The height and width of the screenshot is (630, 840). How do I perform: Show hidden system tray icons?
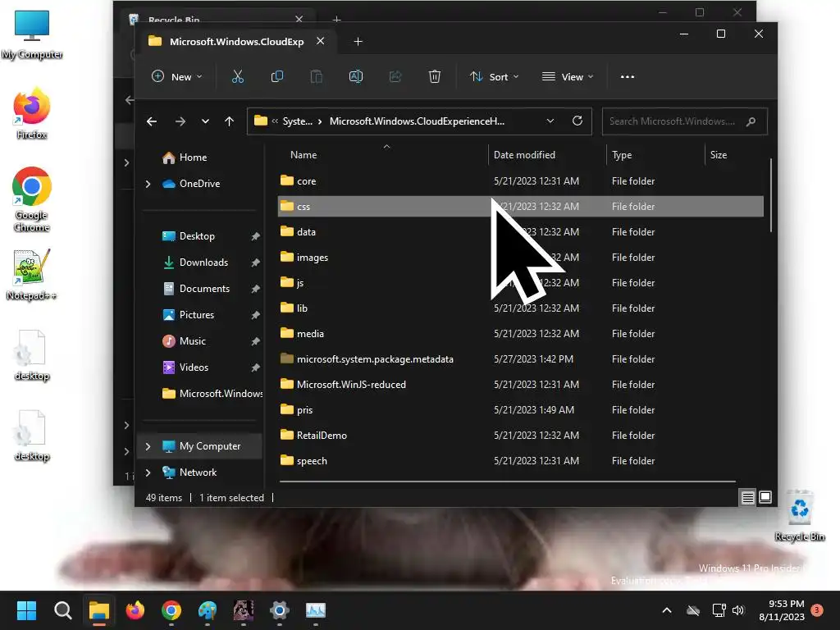pos(667,610)
